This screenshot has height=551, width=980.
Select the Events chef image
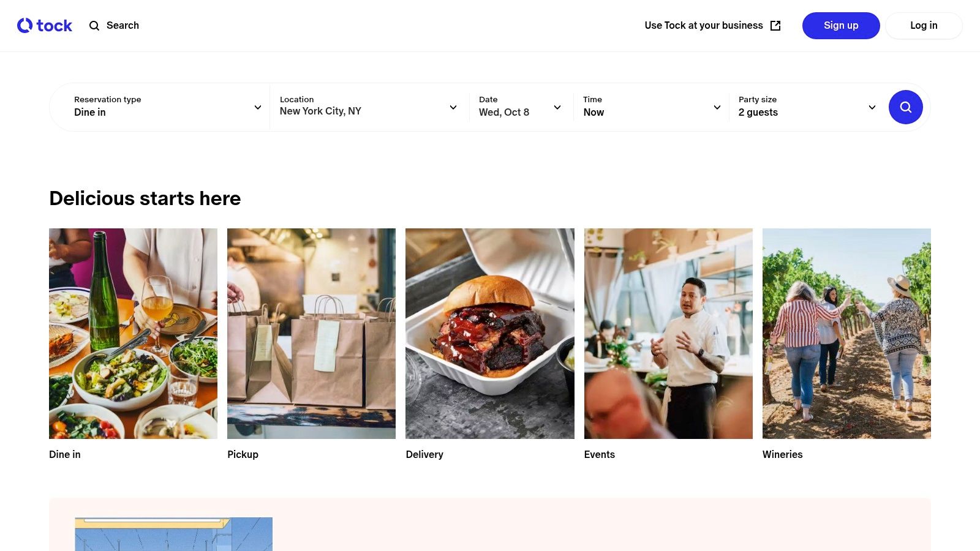click(668, 334)
